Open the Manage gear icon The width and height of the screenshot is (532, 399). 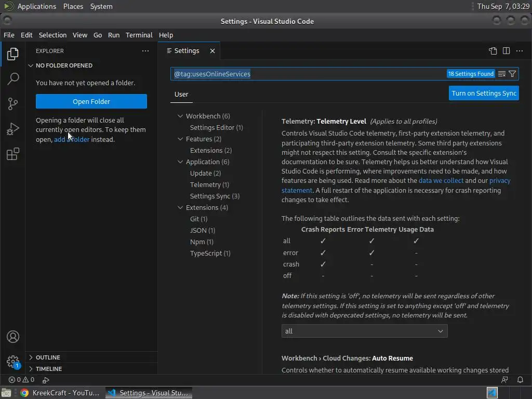coord(13,362)
